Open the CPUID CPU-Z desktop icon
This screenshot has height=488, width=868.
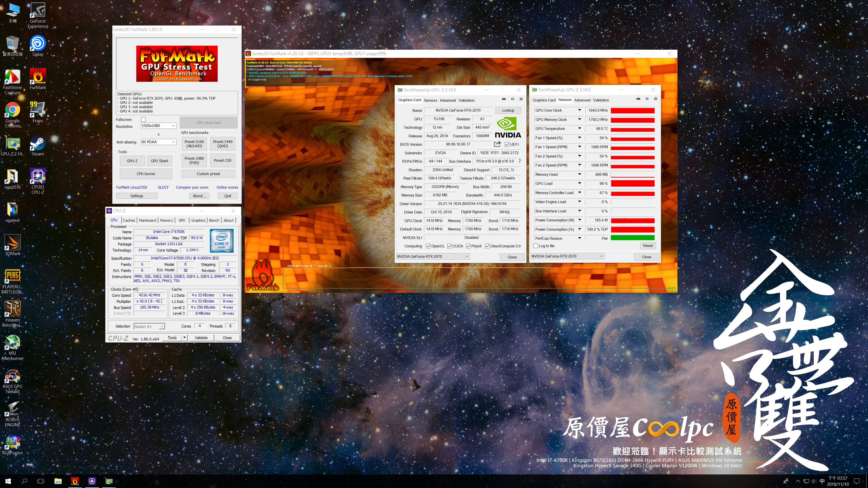coord(38,181)
